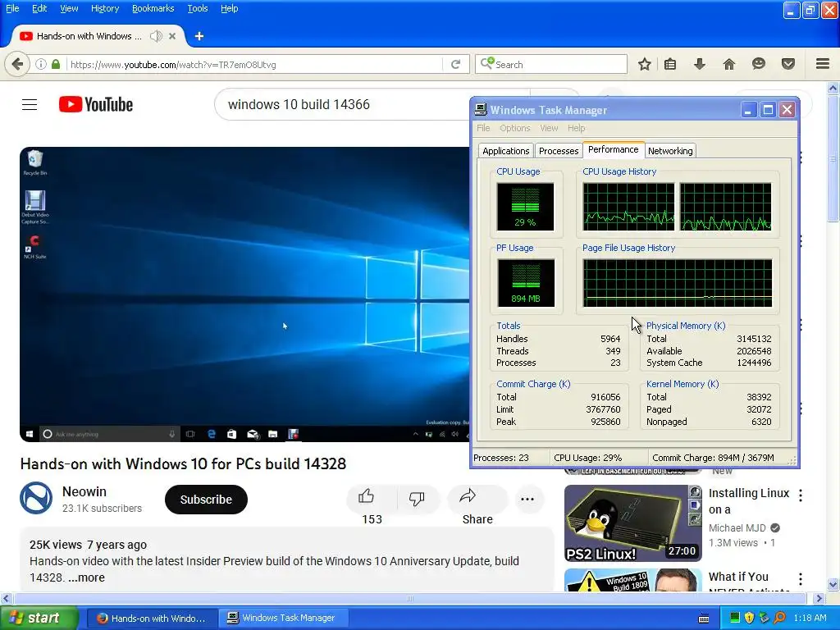Open a new tab with plus button
840x630 pixels.
point(199,36)
